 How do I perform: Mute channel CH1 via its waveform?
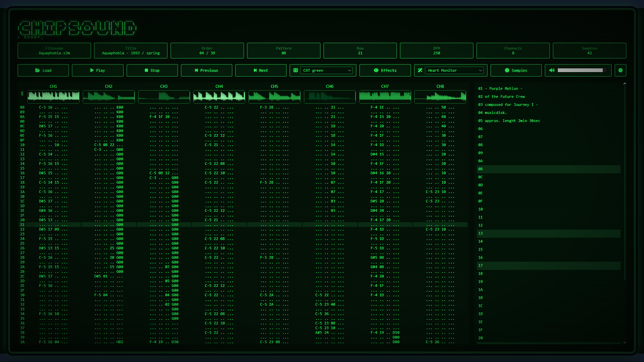pyautogui.click(x=53, y=97)
